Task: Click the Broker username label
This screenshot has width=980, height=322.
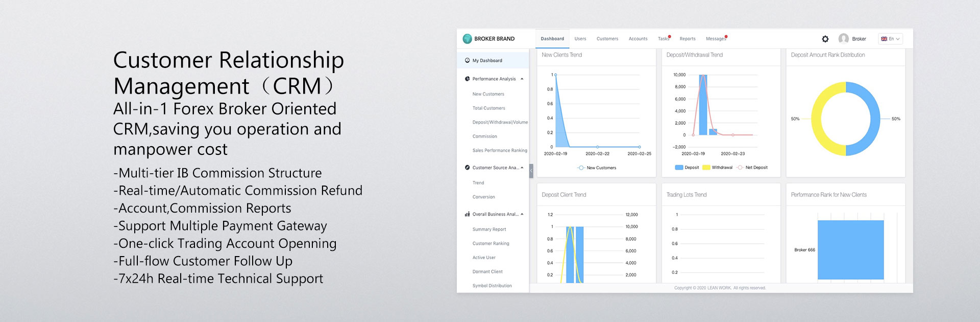Action: tap(859, 39)
